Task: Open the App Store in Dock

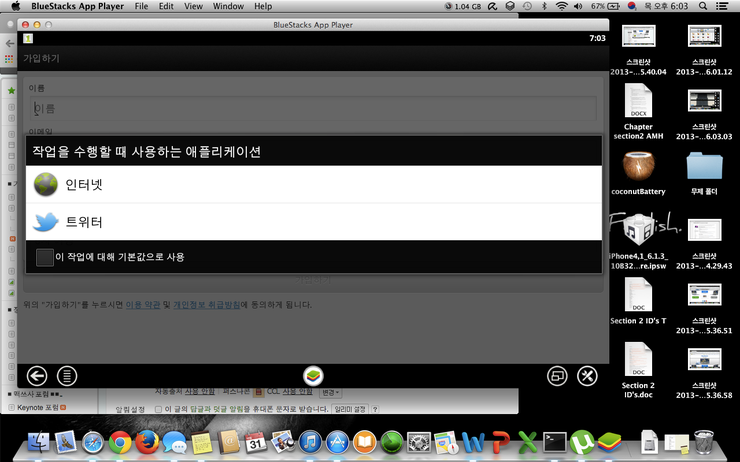Action: coord(337,443)
